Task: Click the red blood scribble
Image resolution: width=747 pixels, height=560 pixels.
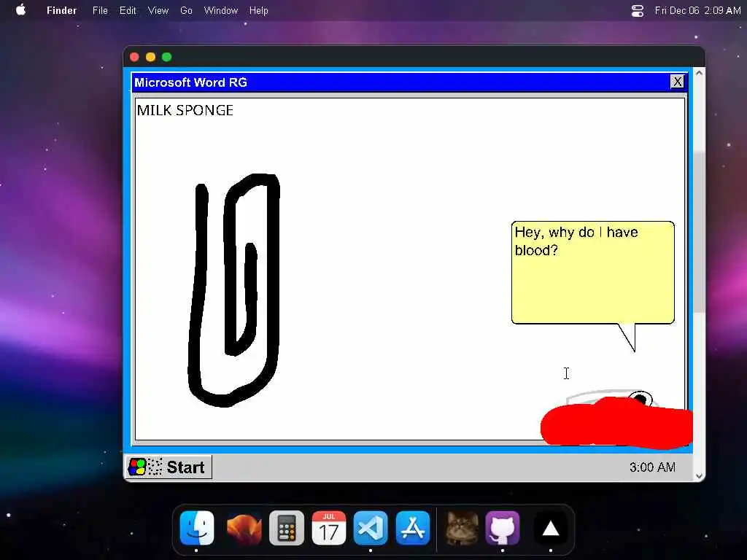Action: (616, 424)
